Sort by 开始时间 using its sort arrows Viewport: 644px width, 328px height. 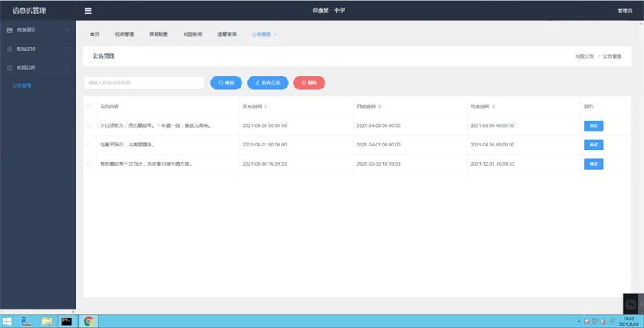(x=379, y=106)
